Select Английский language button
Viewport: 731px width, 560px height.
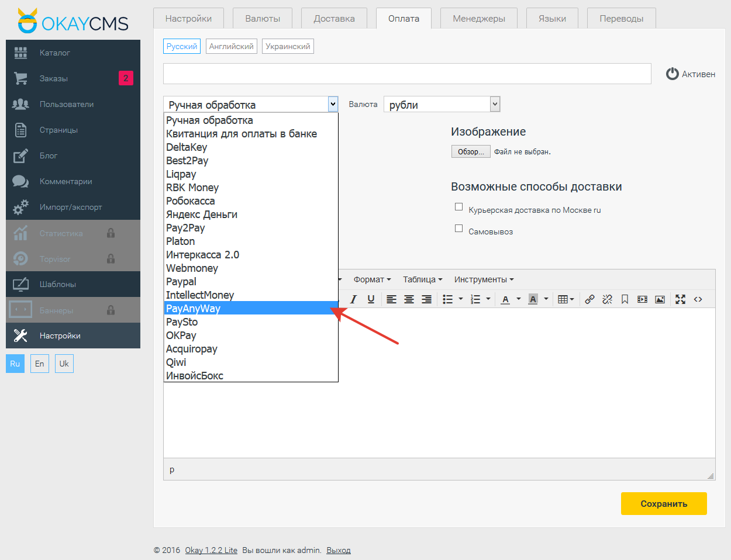(232, 46)
